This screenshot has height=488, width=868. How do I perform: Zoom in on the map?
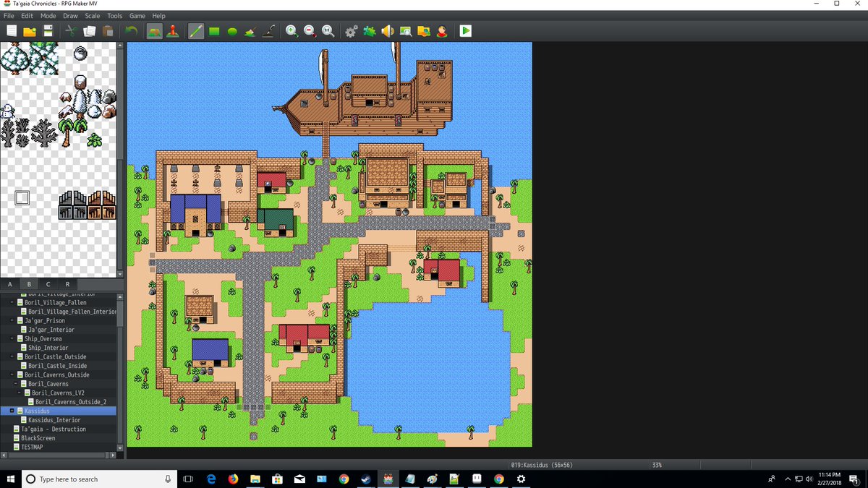pyautogui.click(x=292, y=31)
